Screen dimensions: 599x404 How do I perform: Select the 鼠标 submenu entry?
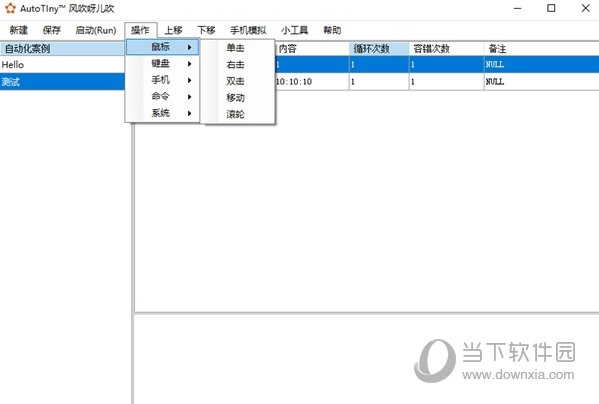click(163, 47)
